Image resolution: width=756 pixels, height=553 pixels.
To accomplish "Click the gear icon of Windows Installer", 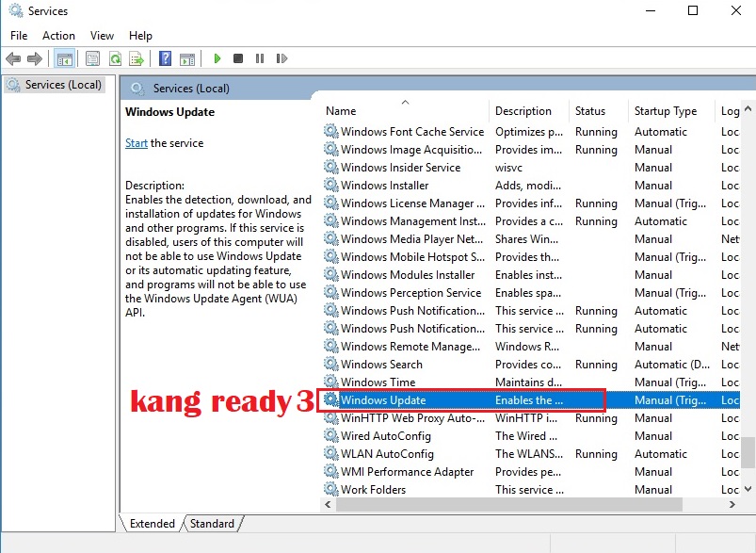I will (330, 185).
